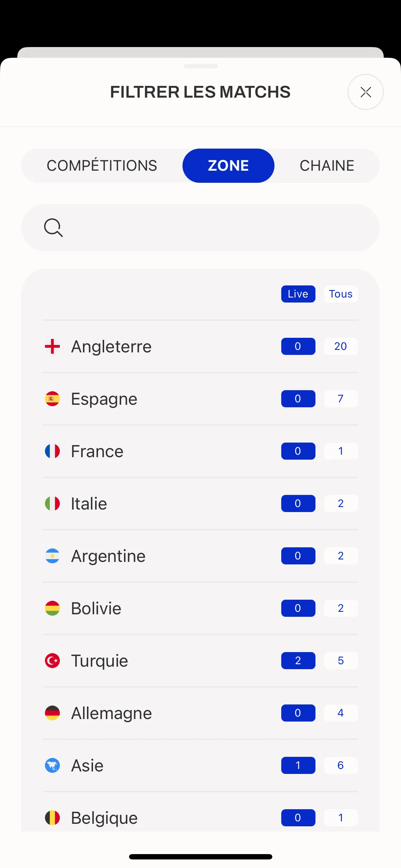Choose Turquie live matches count 2
Screen dimensions: 401x868
(298, 661)
